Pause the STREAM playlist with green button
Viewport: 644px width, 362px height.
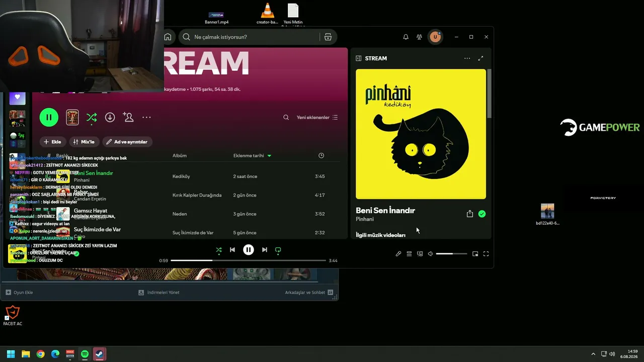(49, 117)
